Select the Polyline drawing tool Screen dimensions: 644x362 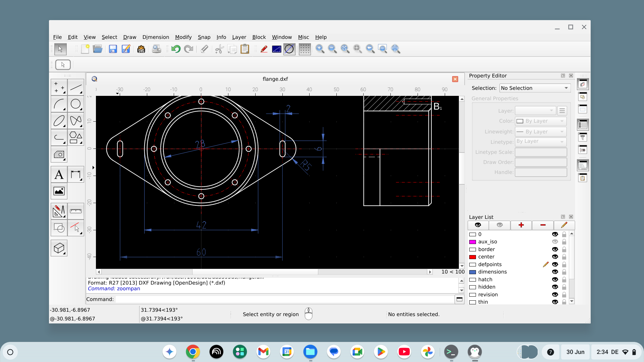point(59,137)
